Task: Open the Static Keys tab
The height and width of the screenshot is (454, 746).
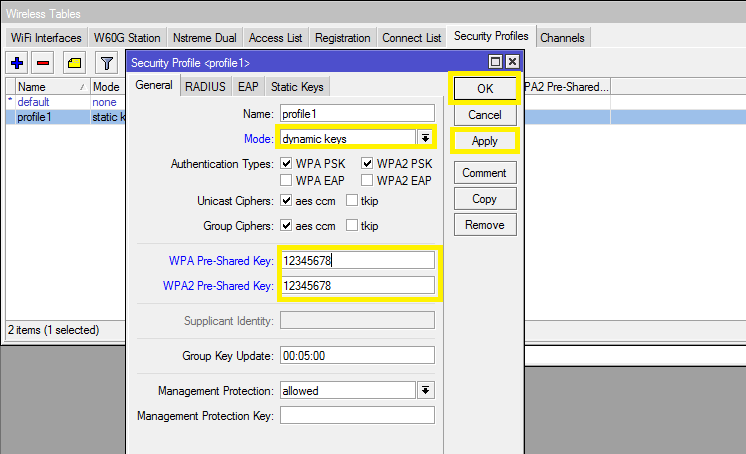Action: 297,87
